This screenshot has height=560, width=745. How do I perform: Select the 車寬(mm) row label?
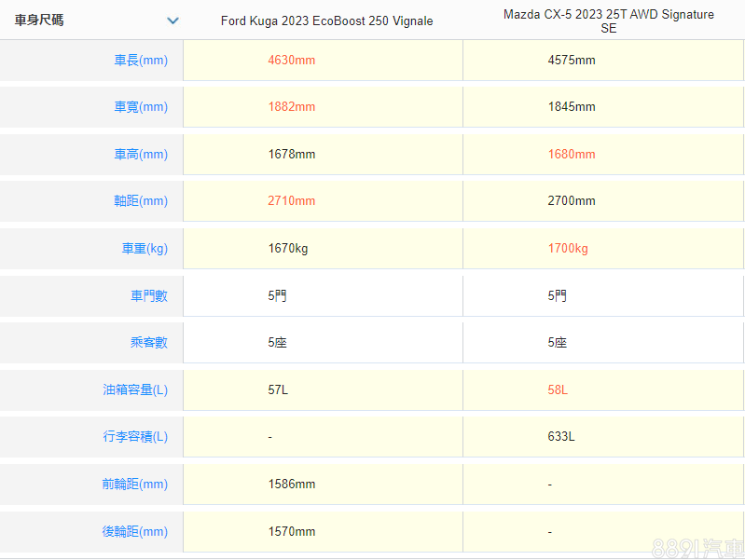click(141, 107)
